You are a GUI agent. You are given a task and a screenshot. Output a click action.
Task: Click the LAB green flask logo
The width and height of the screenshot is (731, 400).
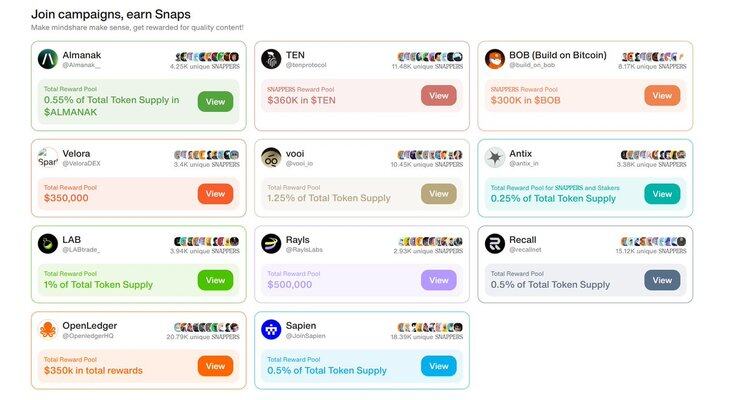(48, 244)
